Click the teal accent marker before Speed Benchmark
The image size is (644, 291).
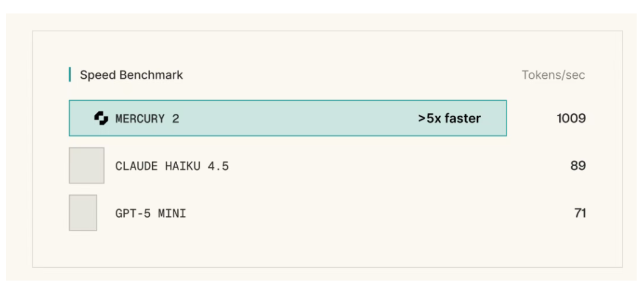pyautogui.click(x=70, y=75)
